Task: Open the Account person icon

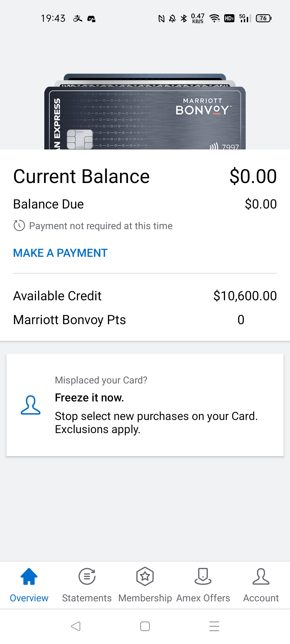Action: click(261, 576)
